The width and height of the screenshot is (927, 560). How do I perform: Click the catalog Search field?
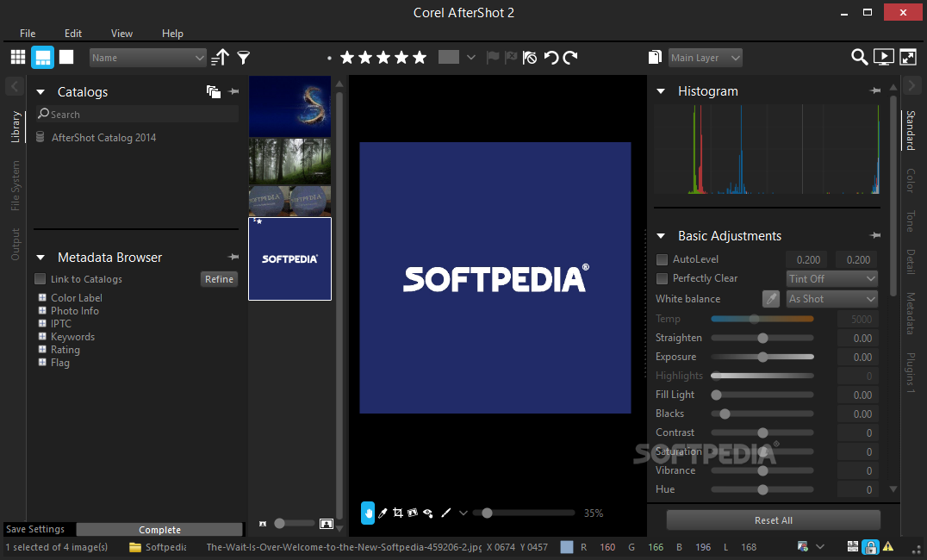(137, 114)
